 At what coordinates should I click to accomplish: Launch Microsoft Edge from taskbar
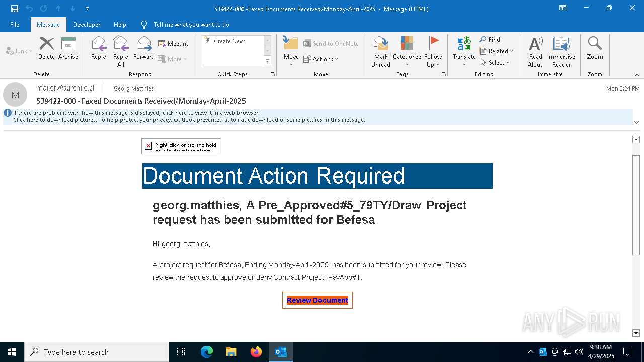coord(207,352)
